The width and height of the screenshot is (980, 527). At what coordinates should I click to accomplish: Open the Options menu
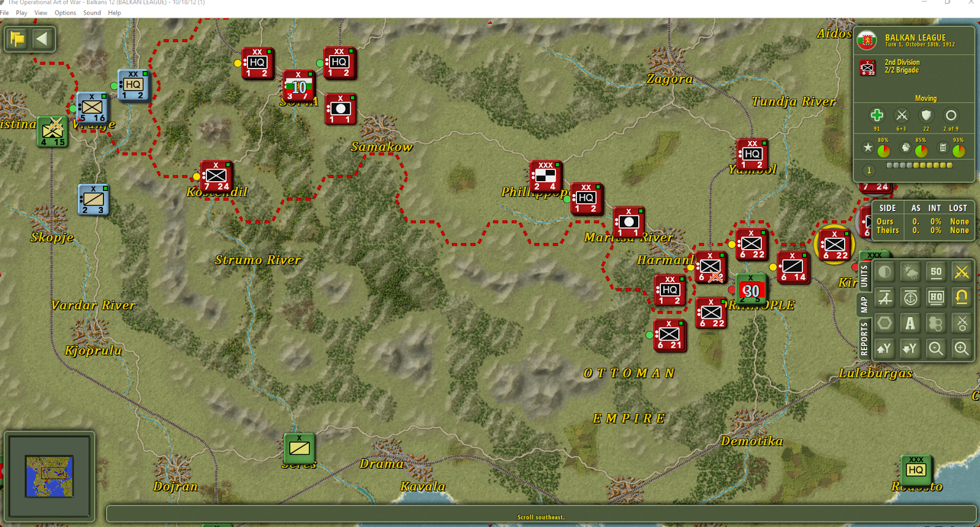click(x=66, y=12)
